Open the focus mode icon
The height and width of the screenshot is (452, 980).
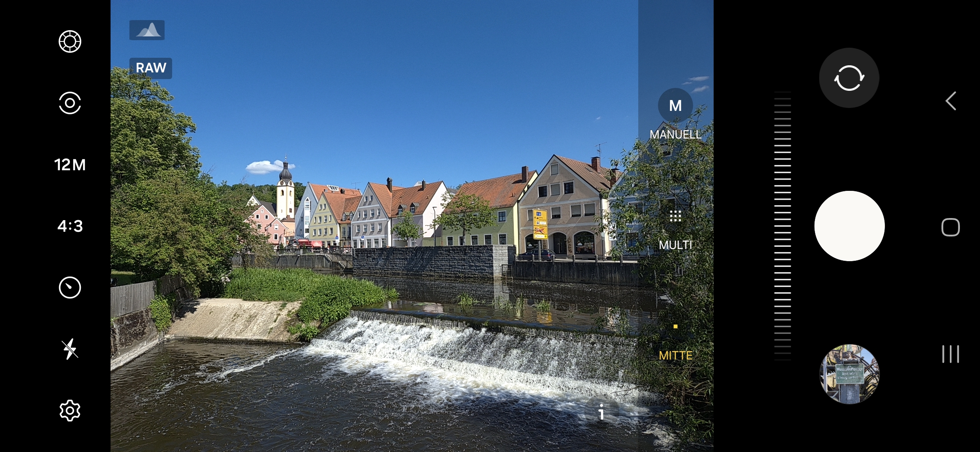click(70, 103)
